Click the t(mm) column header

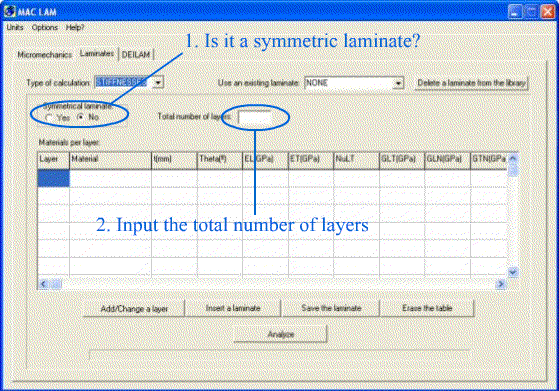tap(174, 160)
